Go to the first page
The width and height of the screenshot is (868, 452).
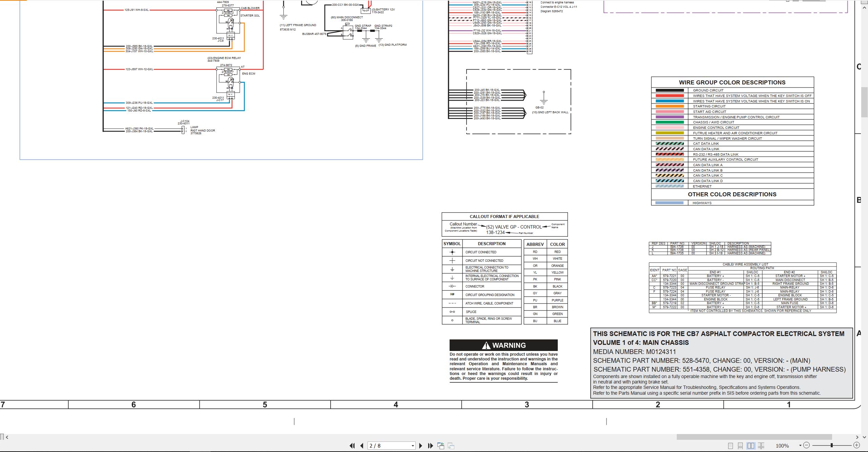point(352,446)
